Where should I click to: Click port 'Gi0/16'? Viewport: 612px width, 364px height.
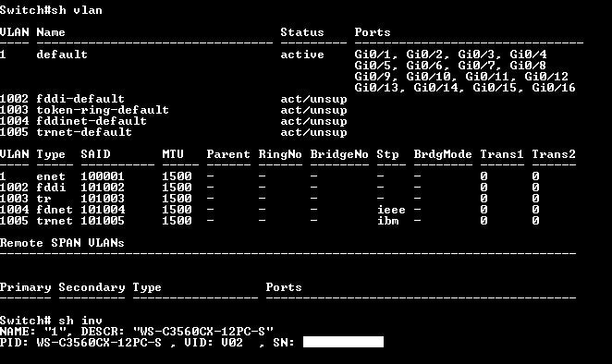coord(554,88)
